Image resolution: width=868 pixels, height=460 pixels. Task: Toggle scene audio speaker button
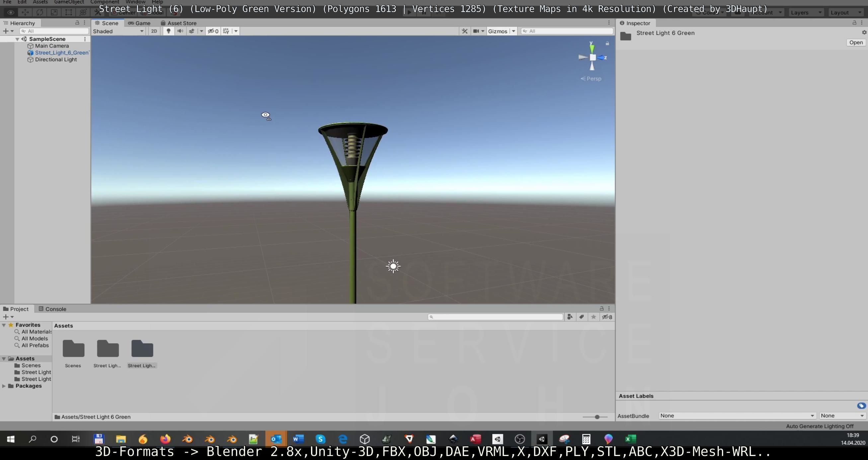tap(180, 31)
